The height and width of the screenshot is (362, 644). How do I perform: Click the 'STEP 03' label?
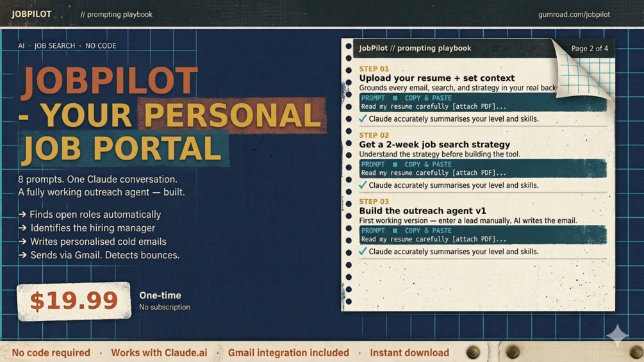374,202
